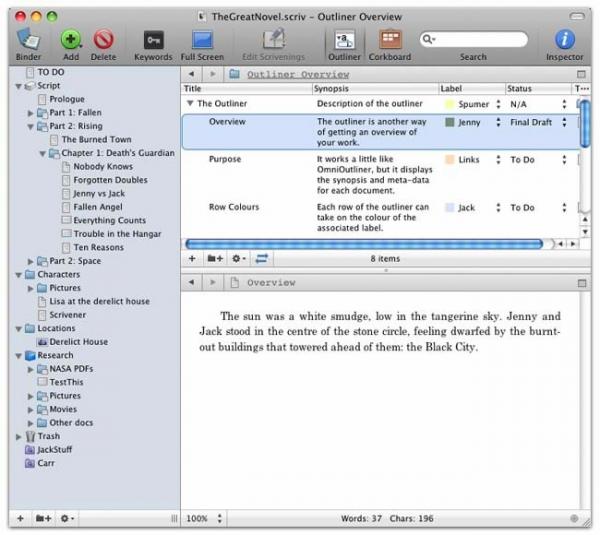Expand the Part 1: Fallen folder
This screenshot has width=600, height=535.
coord(31,113)
